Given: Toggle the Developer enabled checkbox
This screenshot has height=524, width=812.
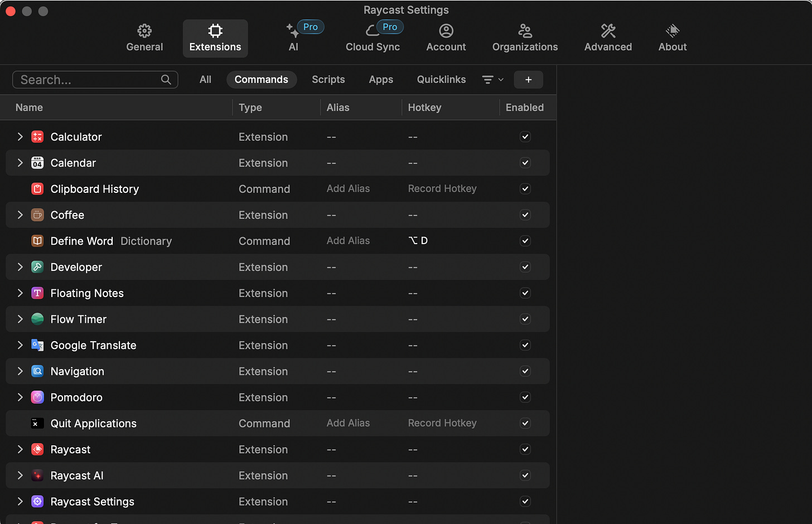Looking at the screenshot, I should (525, 267).
